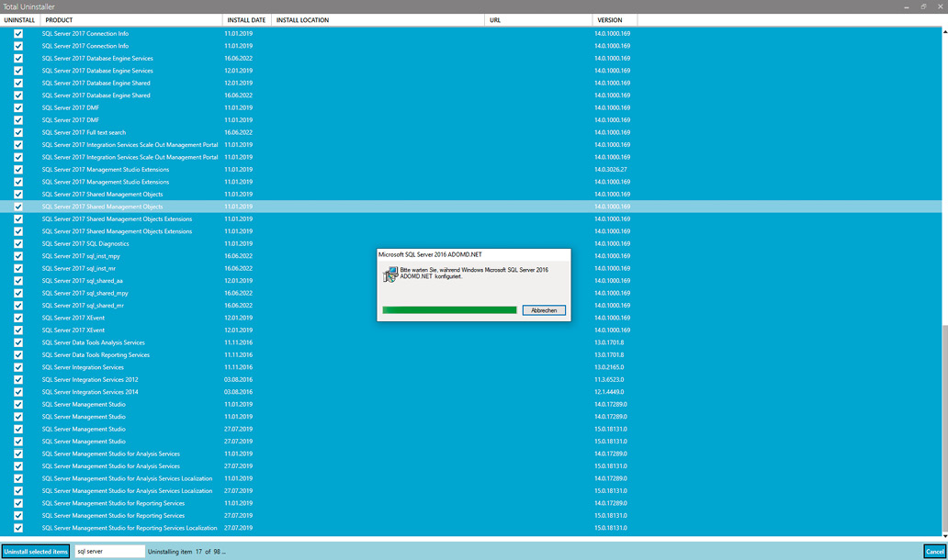The height and width of the screenshot is (560, 948).
Task: Deselect SQL Server 2017 sql_shared_aa checkbox
Action: pos(18,281)
